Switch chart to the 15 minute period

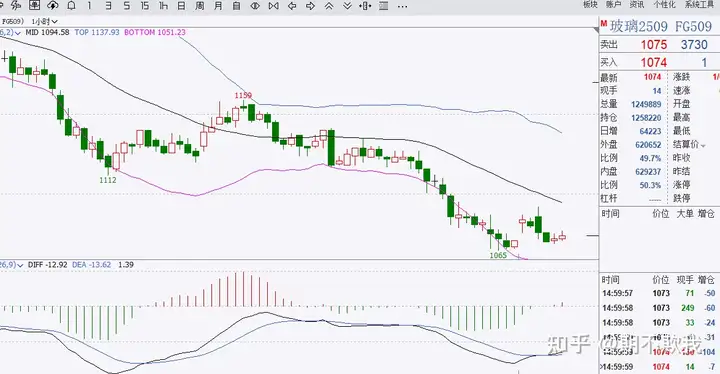pyautogui.click(x=145, y=6)
